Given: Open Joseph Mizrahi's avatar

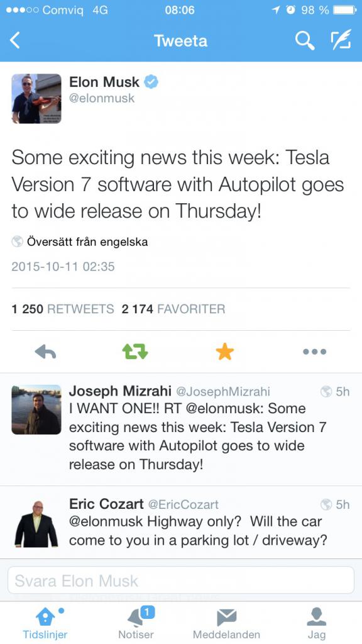Looking at the screenshot, I should pyautogui.click(x=36, y=409).
